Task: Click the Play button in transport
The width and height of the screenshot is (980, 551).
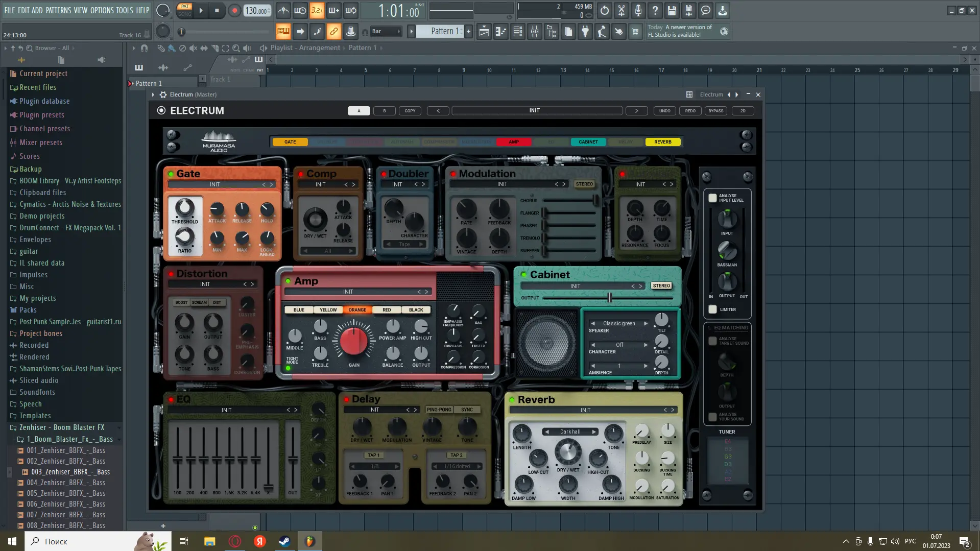Action: 201,10
